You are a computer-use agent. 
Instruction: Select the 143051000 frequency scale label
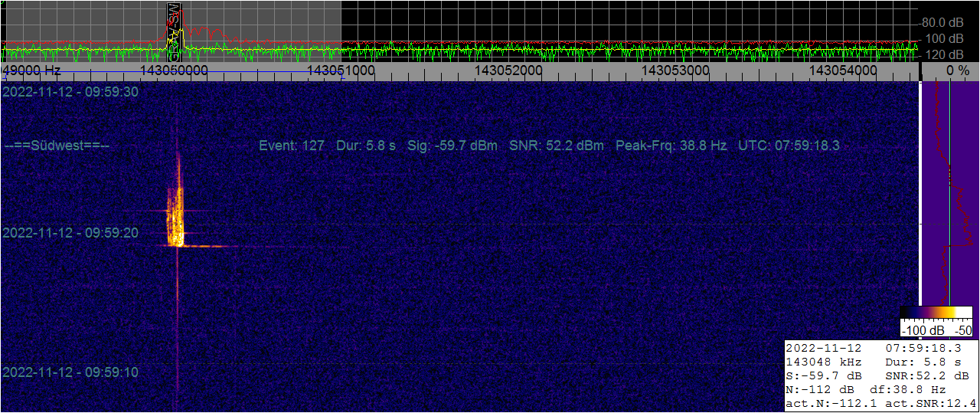341,70
